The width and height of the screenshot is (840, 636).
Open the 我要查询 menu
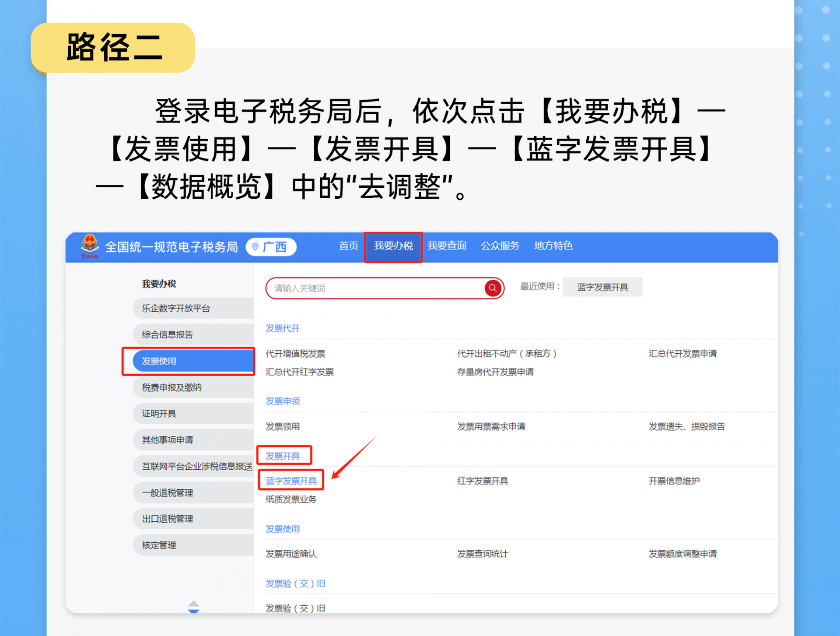[447, 246]
